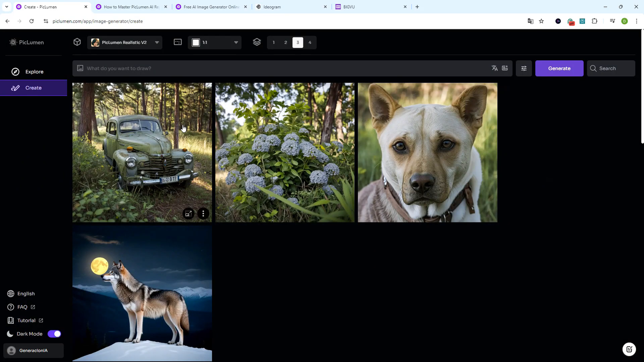The width and height of the screenshot is (644, 362).
Task: Click the translate prompt icon
Action: [495, 68]
